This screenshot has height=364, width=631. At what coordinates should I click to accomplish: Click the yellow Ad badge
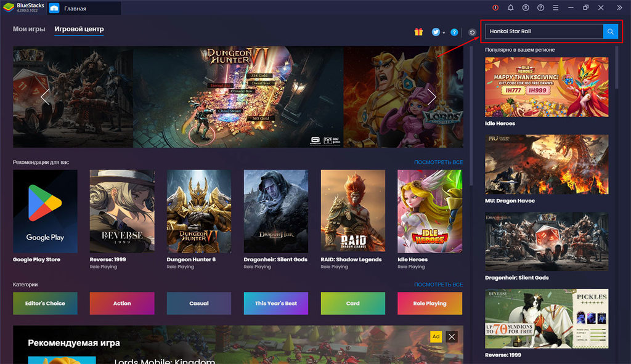click(436, 337)
